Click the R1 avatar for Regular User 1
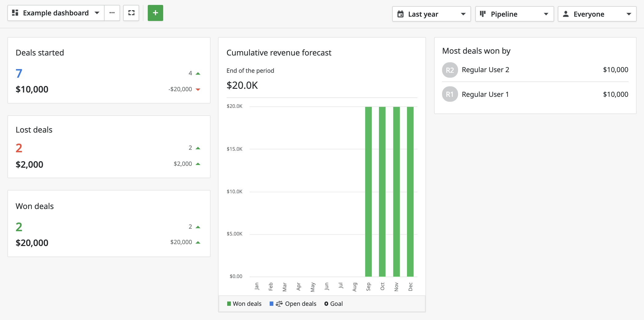This screenshot has width=644, height=320. coord(450,94)
